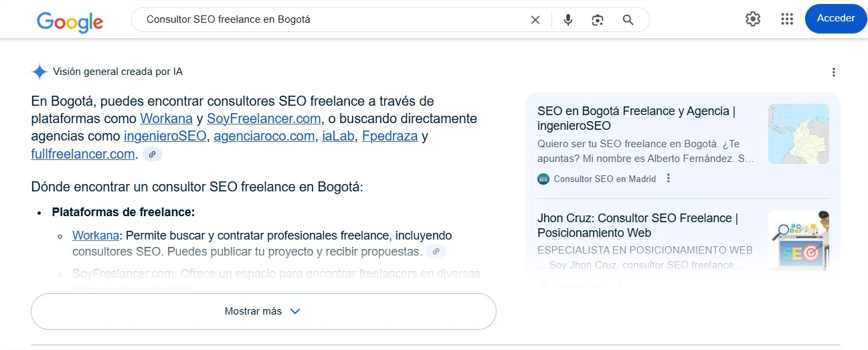Open the fullfreelancer.com link
The width and height of the screenshot is (868, 350).
(83, 154)
